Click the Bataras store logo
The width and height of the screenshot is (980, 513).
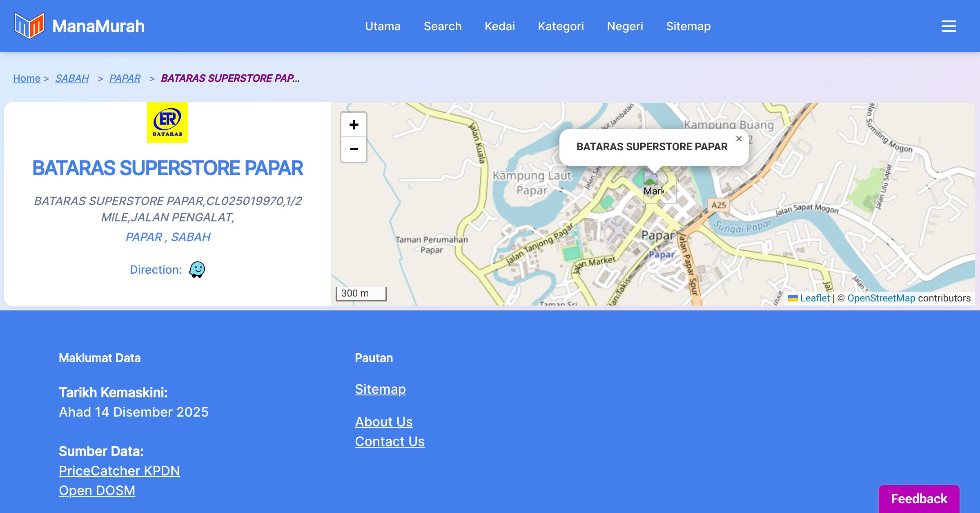click(167, 123)
